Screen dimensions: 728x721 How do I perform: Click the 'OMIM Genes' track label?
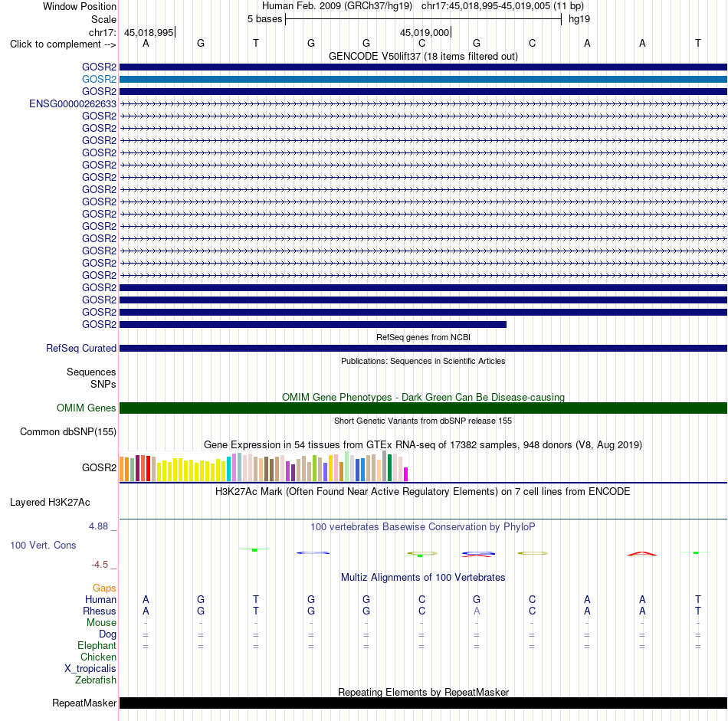(x=86, y=408)
